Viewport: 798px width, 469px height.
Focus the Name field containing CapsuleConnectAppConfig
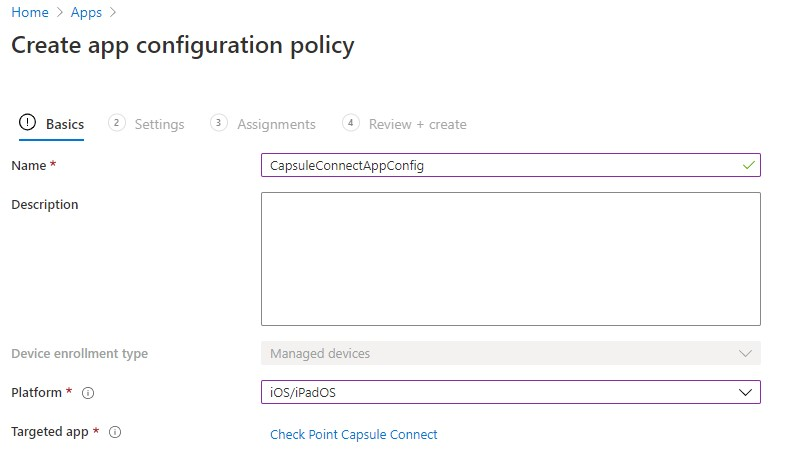click(510, 165)
